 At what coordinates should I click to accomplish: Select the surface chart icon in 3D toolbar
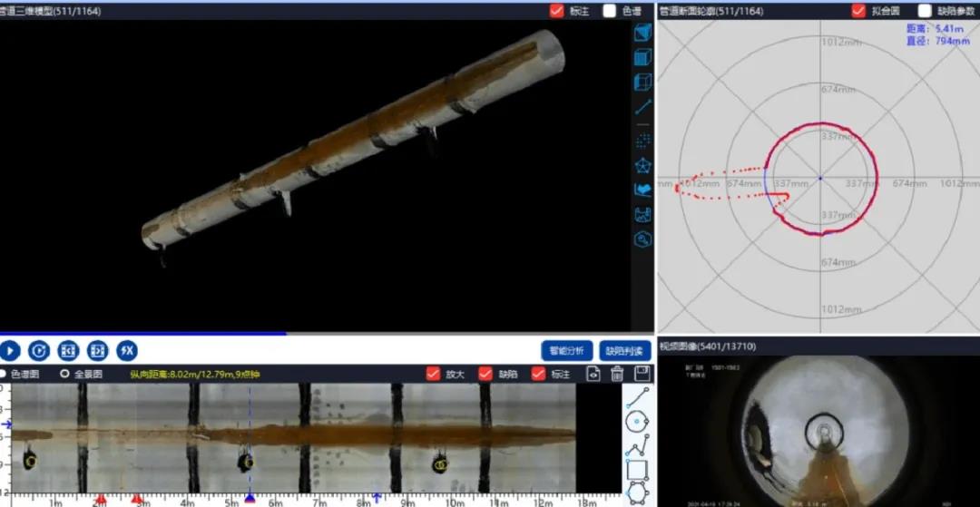[643, 190]
